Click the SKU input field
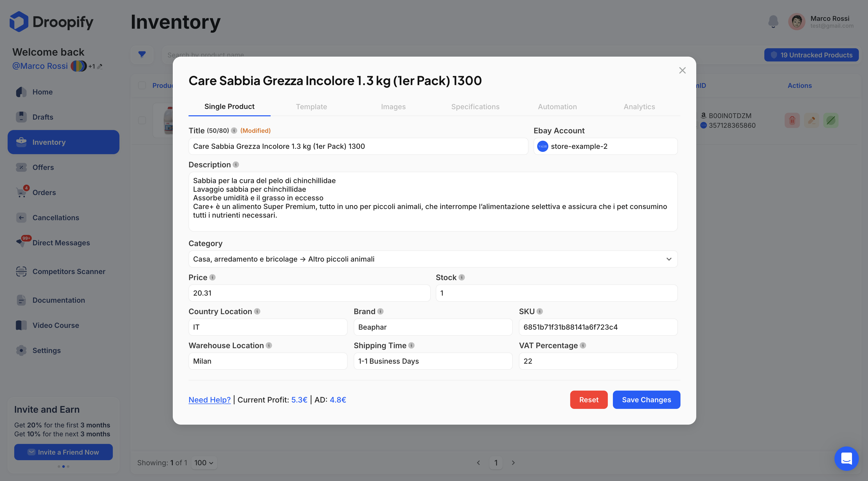The image size is (868, 481). coord(598,327)
